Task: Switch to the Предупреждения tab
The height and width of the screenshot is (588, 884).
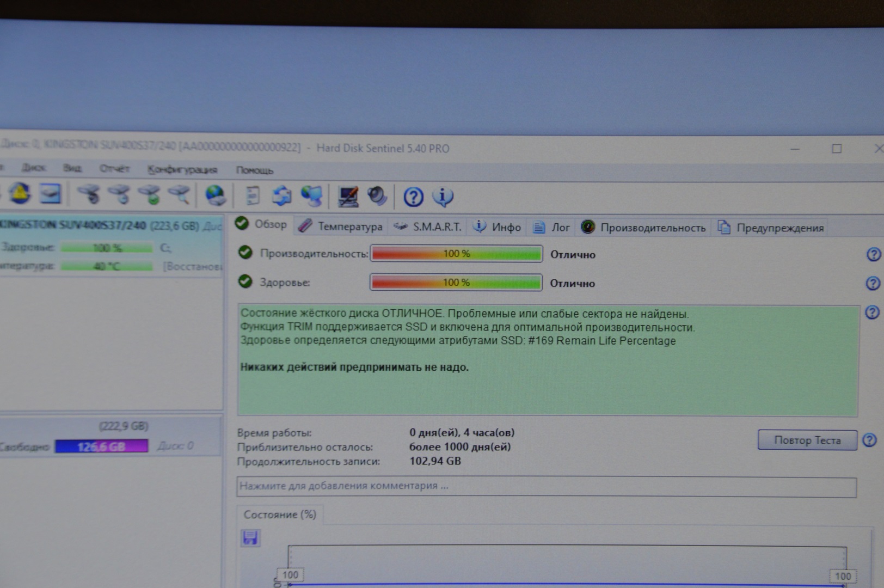Action: [x=770, y=228]
